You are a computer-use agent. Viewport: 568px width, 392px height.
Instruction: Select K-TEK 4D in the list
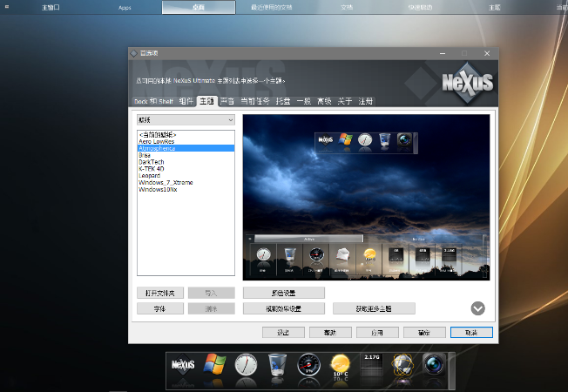[x=186, y=169]
